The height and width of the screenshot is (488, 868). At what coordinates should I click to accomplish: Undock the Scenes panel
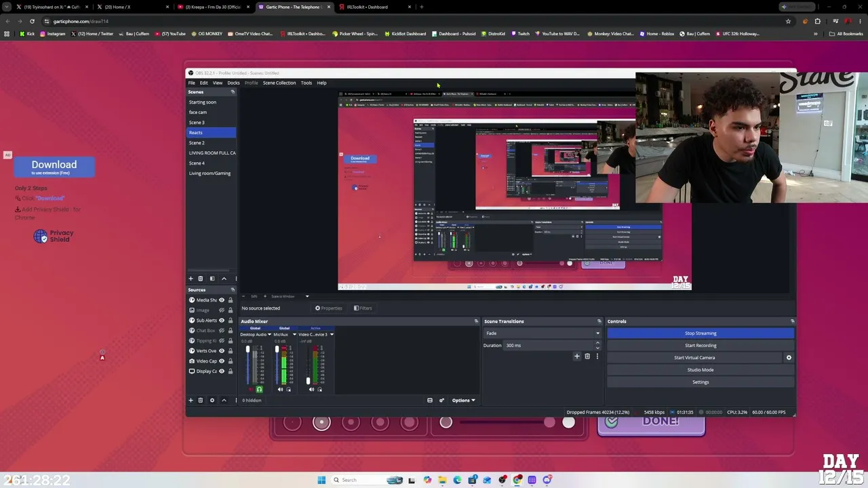233,91
